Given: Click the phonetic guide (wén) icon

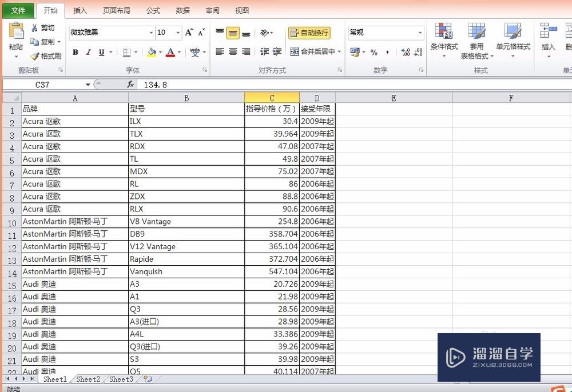Looking at the screenshot, I should [195, 53].
